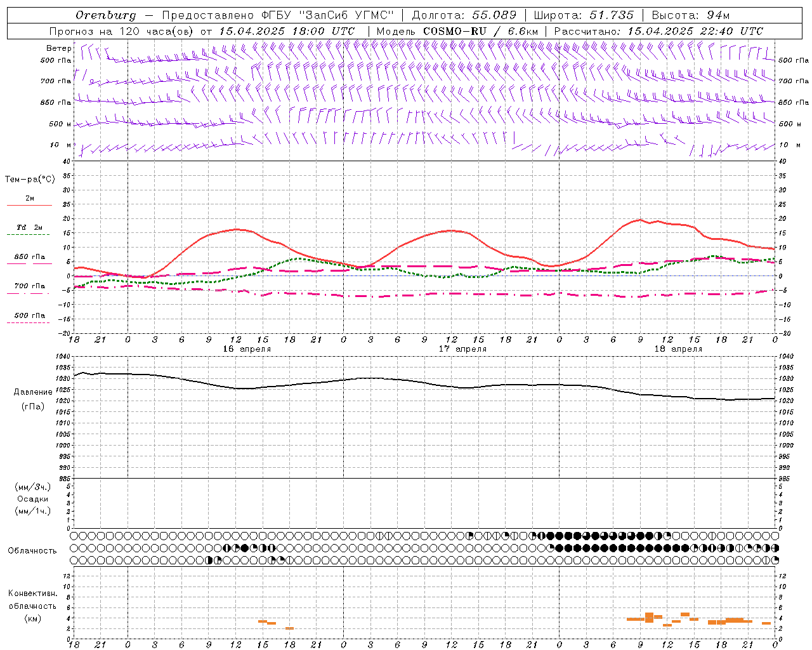Click the tallest orange convective bar on 18 April
812x650 pixels.
click(x=650, y=618)
